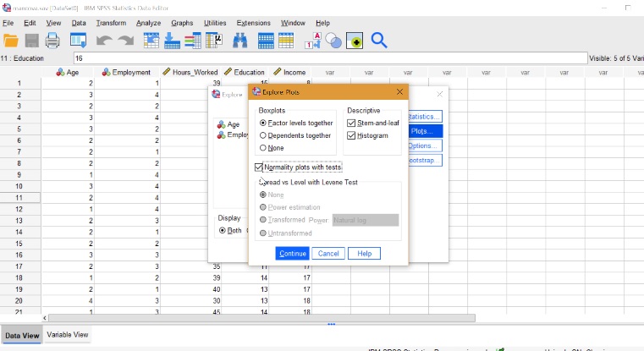Click the horizontal scrollbar under data grid
The height and width of the screenshot is (351, 644).
[261, 318]
